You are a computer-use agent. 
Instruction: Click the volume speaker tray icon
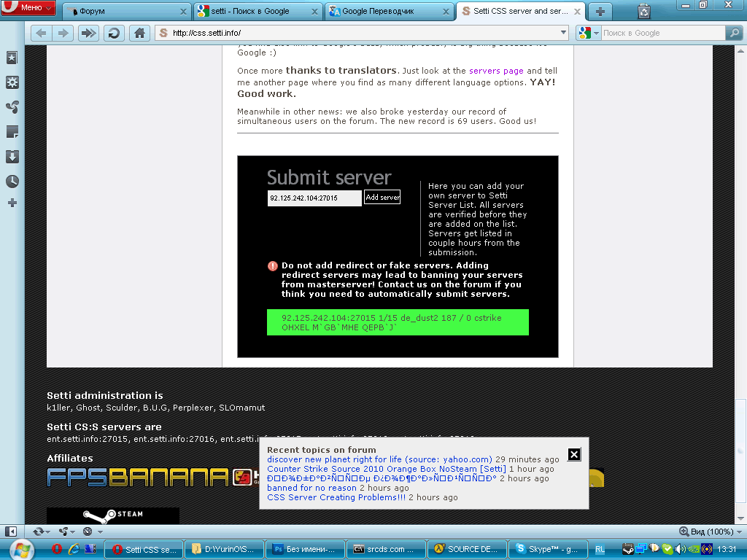[681, 549]
